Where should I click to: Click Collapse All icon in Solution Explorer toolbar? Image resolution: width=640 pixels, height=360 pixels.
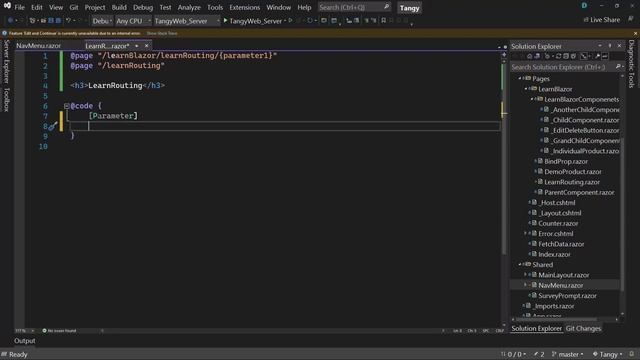point(566,56)
